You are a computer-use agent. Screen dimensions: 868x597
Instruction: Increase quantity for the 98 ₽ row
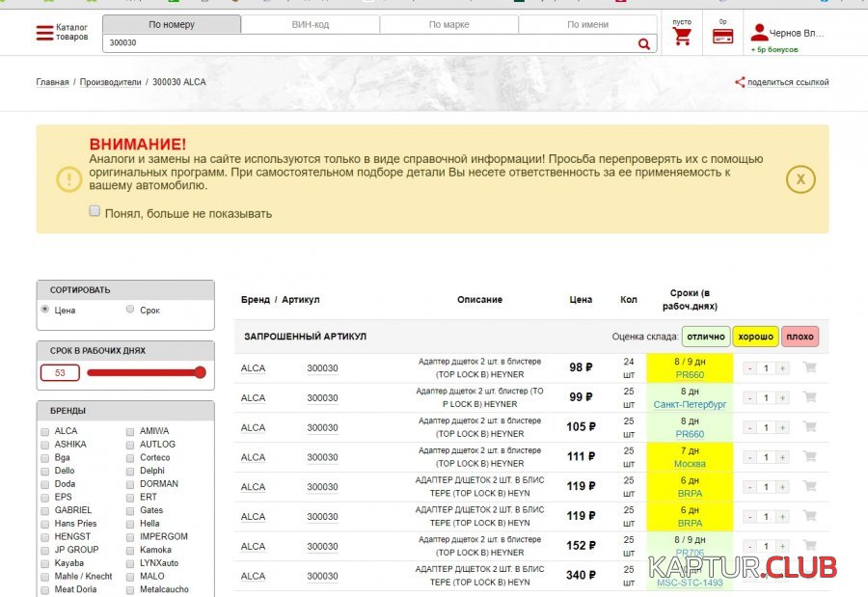[x=782, y=368]
